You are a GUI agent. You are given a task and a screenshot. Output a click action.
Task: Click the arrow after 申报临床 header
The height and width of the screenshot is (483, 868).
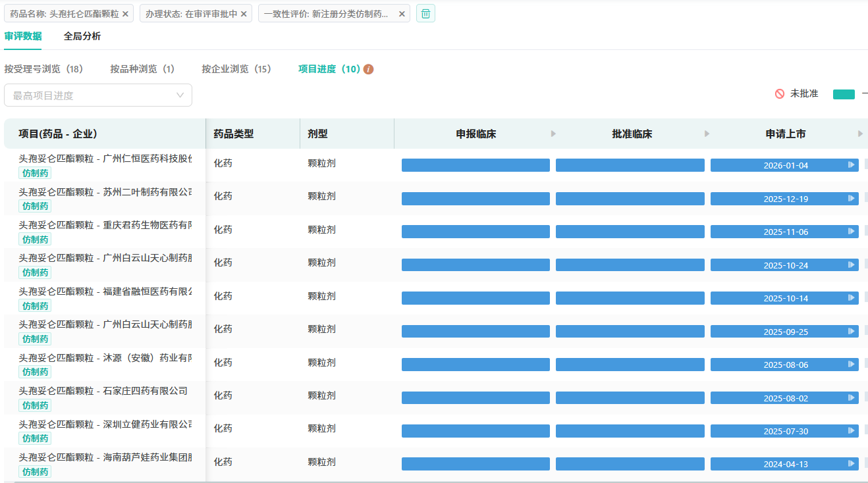tap(553, 134)
